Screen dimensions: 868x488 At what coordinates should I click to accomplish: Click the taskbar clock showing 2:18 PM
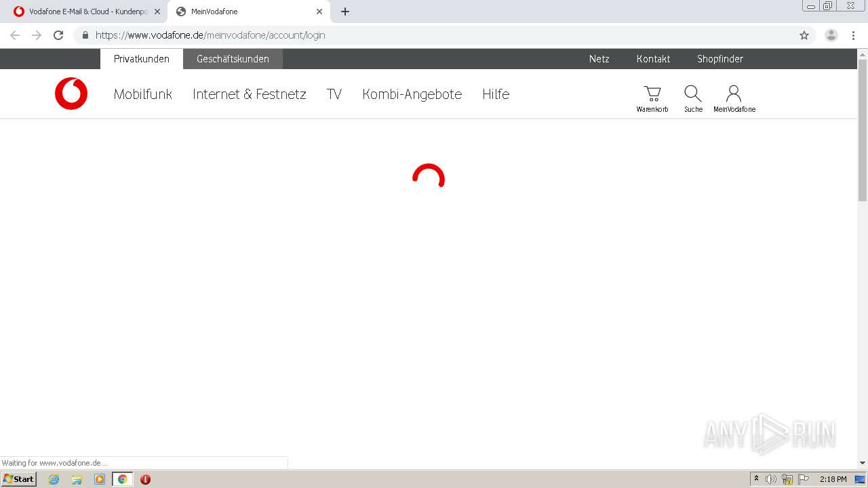(x=833, y=479)
